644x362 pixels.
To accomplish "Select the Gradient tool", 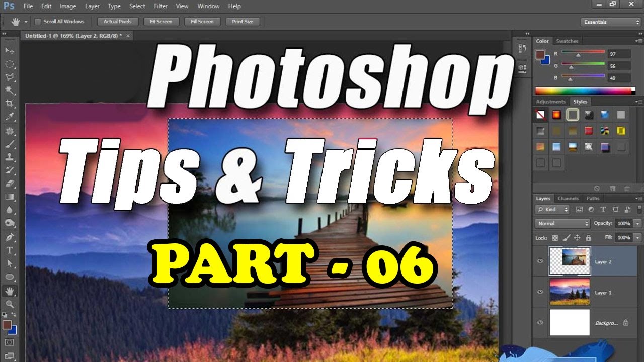I will point(10,197).
